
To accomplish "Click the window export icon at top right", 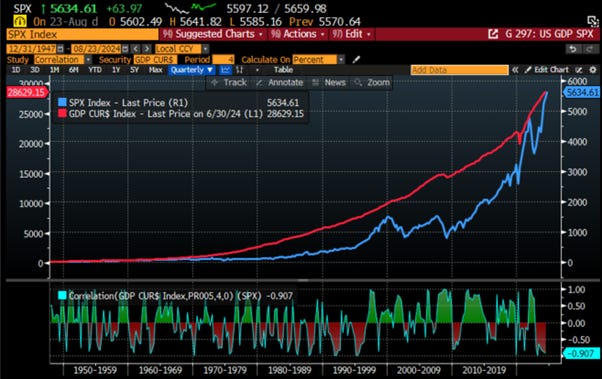I will (x=593, y=21).
